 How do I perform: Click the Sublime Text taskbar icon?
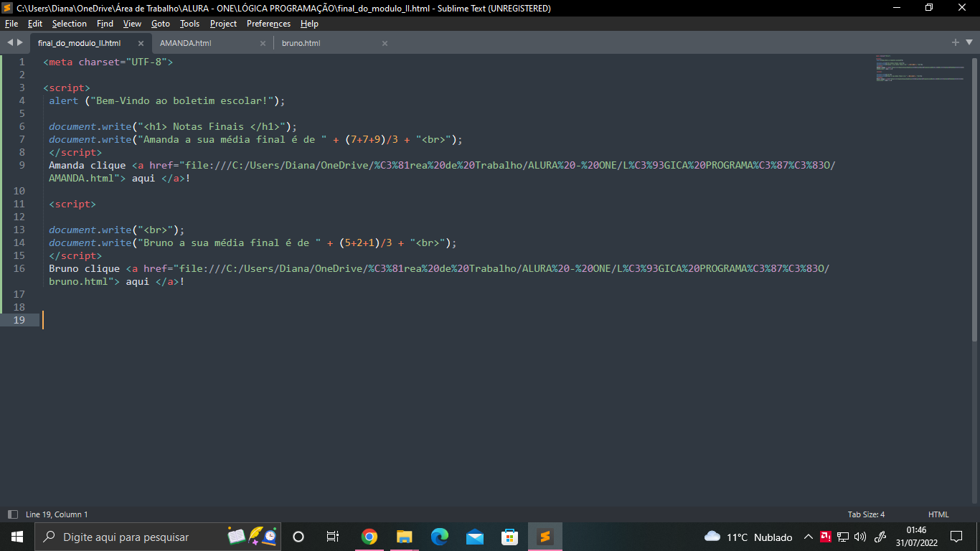pyautogui.click(x=545, y=537)
